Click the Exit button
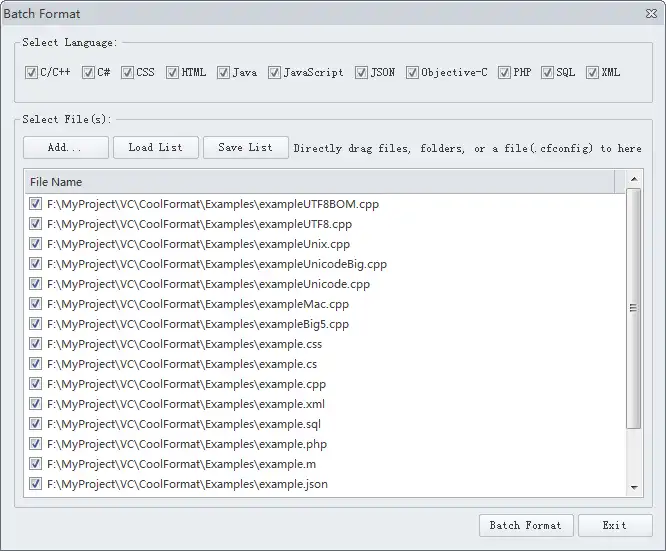The height and width of the screenshot is (551, 666). click(x=615, y=526)
